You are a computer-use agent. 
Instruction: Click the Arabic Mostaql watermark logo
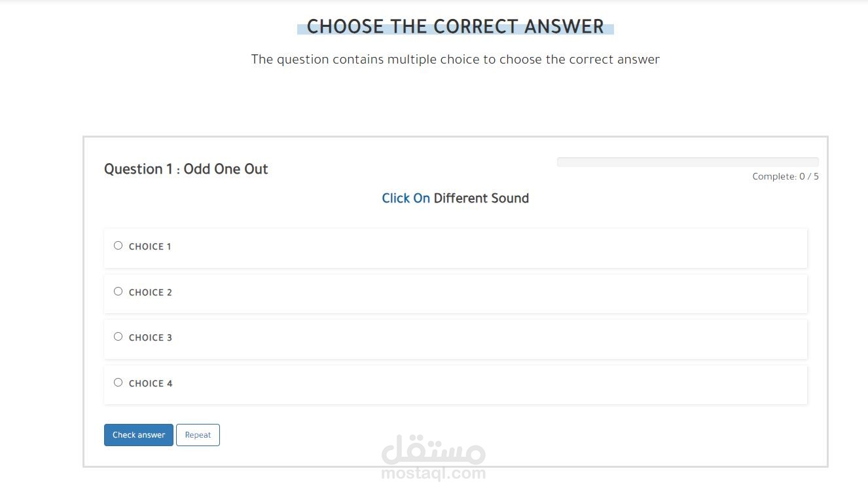[x=433, y=450]
